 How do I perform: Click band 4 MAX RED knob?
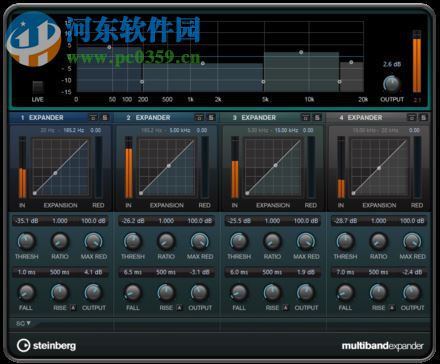click(x=412, y=241)
